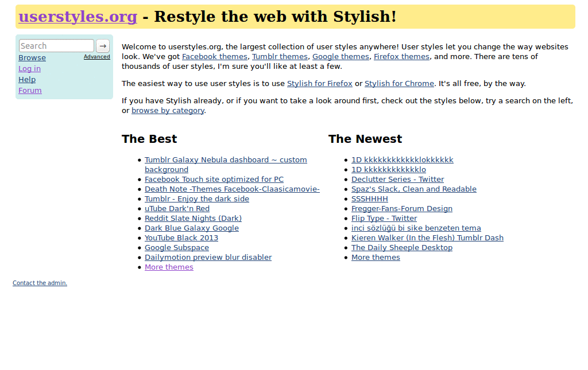Open Declutter Series - Twitter
The width and height of the screenshot is (588, 370).
pyautogui.click(x=397, y=180)
